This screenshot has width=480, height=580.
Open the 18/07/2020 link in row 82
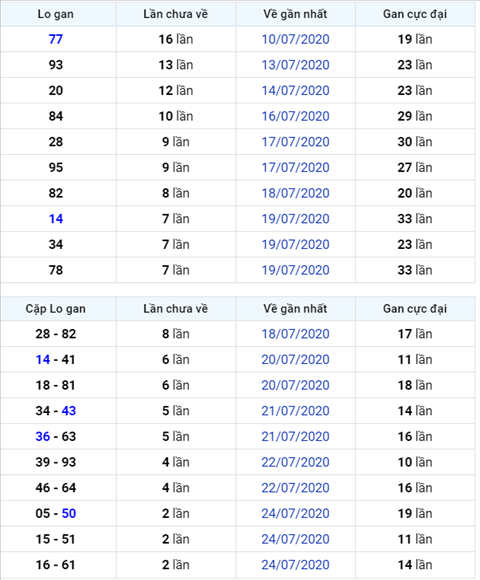295,193
